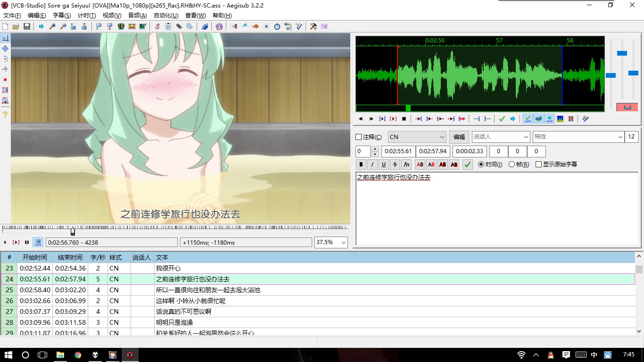Select the rotate Z tool

pyautogui.click(x=5, y=59)
